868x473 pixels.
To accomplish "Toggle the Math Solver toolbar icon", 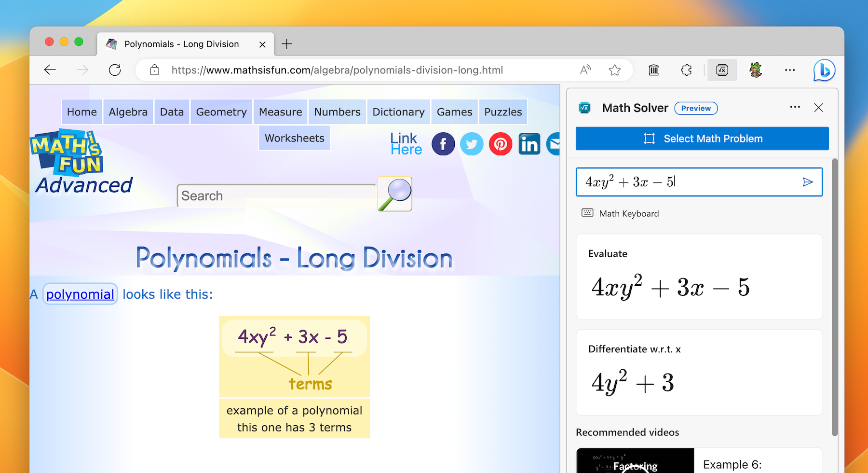I will click(722, 70).
